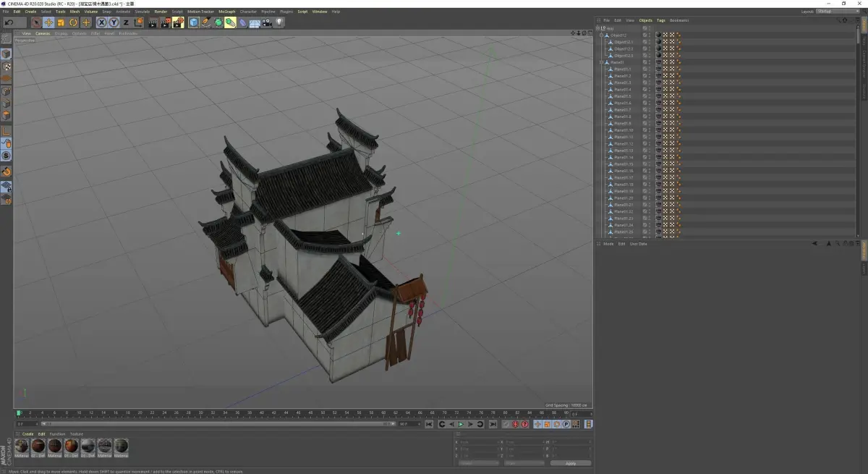This screenshot has width=868, height=474.
Task: Collapse the Plane01 hierarchy
Action: [601, 62]
